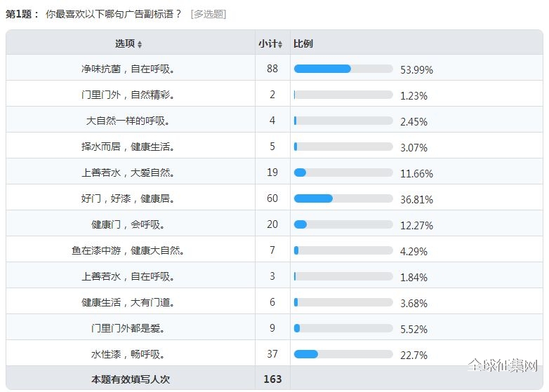Click the 53.99% progress bar for 净味抗菌
549x392 pixels.
(x=343, y=69)
